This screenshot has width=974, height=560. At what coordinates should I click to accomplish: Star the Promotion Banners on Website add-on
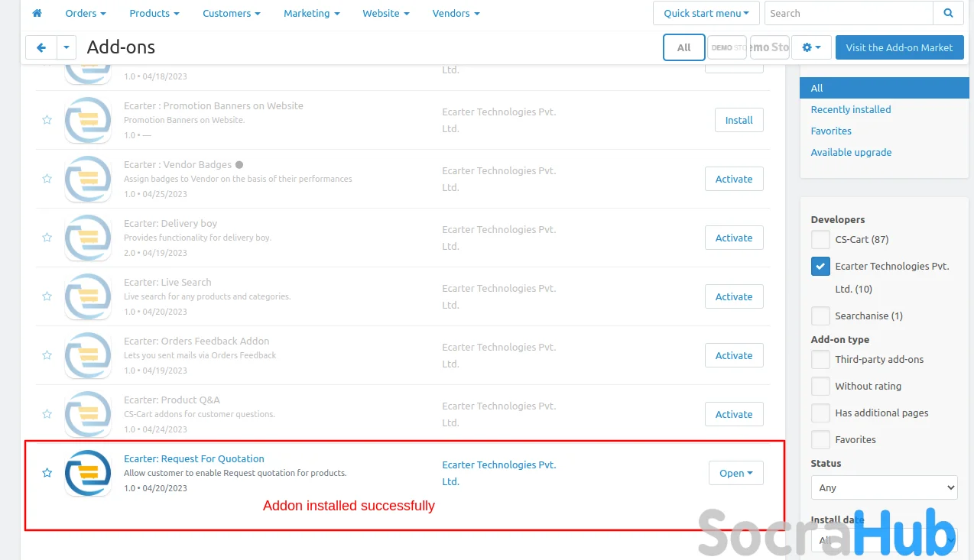coord(47,120)
